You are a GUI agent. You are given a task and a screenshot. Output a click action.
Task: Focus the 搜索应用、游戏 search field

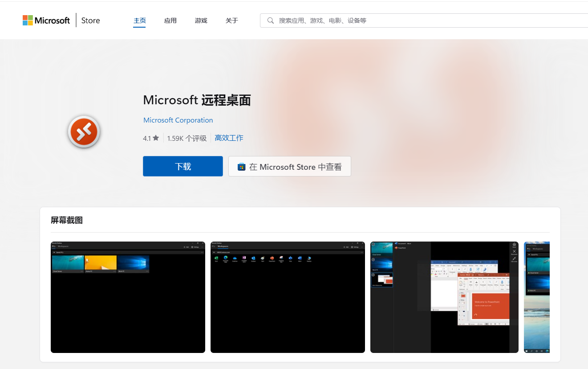tap(424, 20)
